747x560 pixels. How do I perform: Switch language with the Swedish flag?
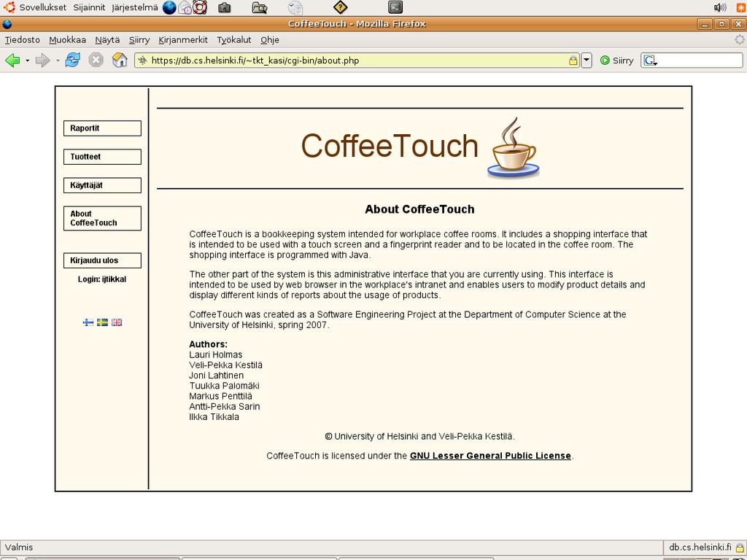point(102,322)
